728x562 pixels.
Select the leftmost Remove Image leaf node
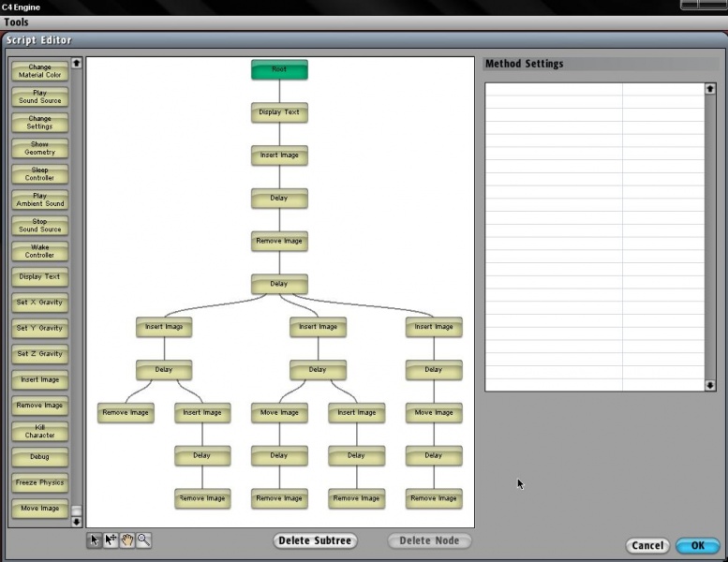click(x=126, y=413)
